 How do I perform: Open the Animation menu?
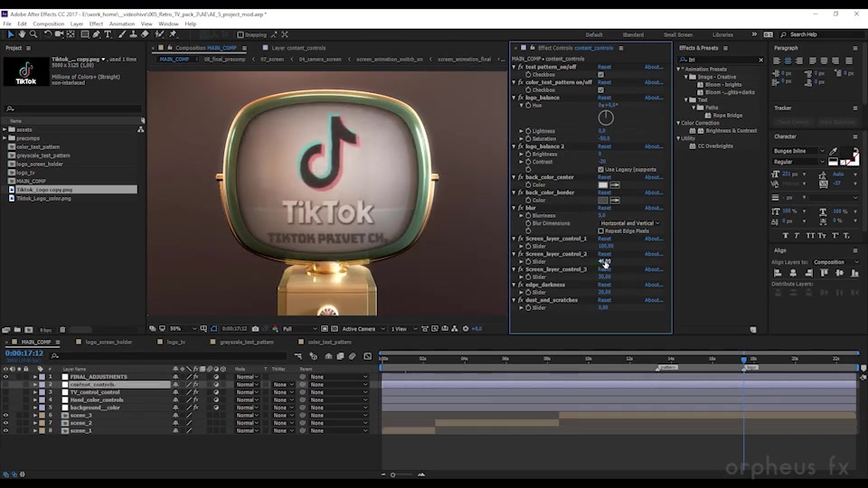click(122, 23)
